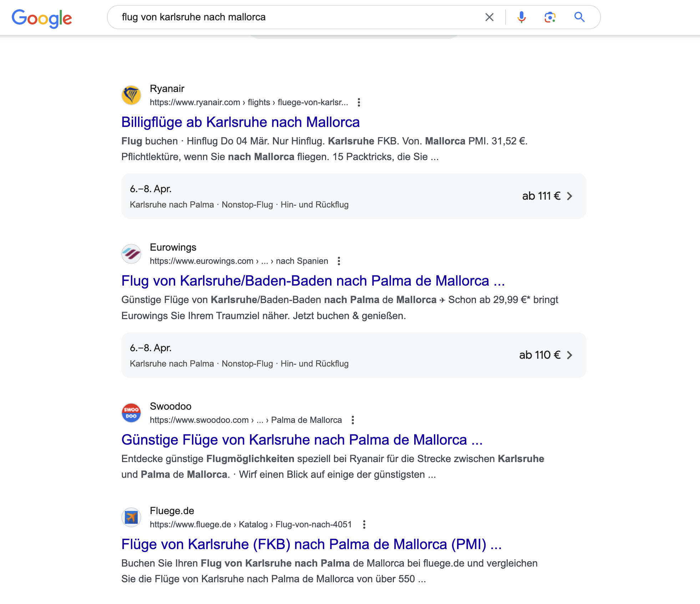Open Google Lens image search

pos(550,17)
